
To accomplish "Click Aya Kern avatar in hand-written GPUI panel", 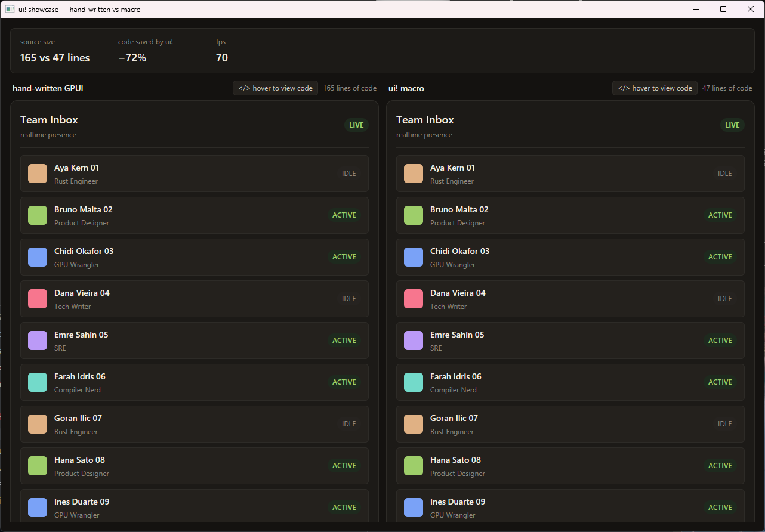I will tap(38, 174).
